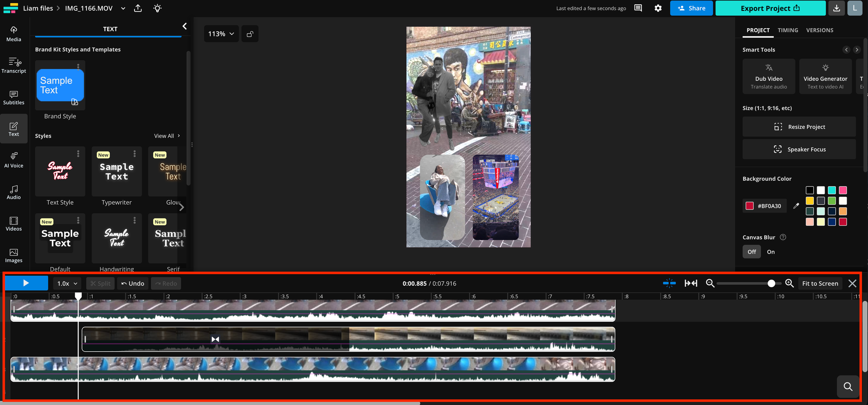The width and height of the screenshot is (868, 405).
Task: Select the top video clip in timeline
Action: tap(313, 310)
